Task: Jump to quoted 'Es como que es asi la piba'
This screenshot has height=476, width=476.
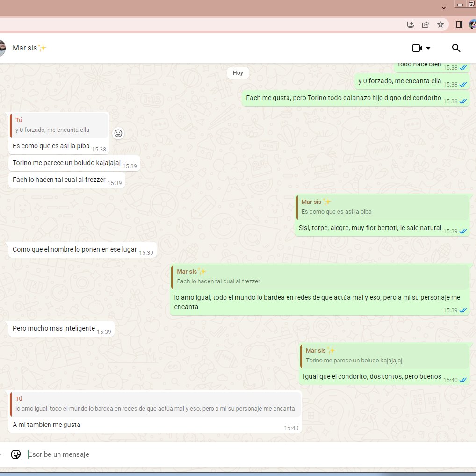Action: (x=382, y=207)
